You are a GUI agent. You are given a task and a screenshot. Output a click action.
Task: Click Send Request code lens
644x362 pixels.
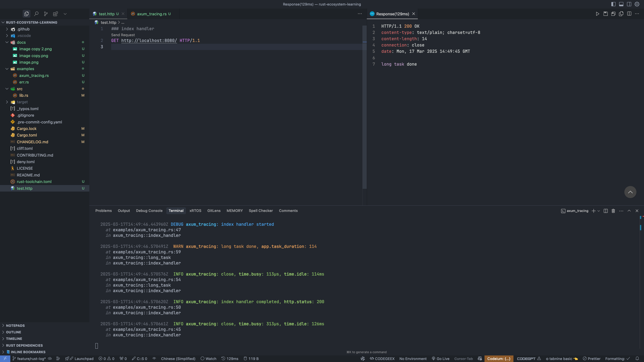point(123,35)
